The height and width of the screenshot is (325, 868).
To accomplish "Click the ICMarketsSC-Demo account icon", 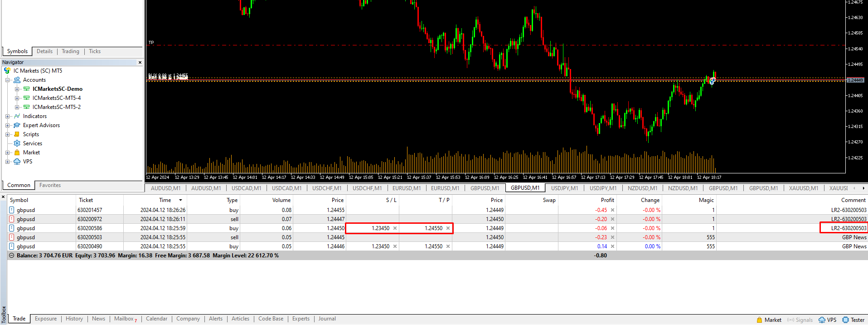I will (x=27, y=89).
